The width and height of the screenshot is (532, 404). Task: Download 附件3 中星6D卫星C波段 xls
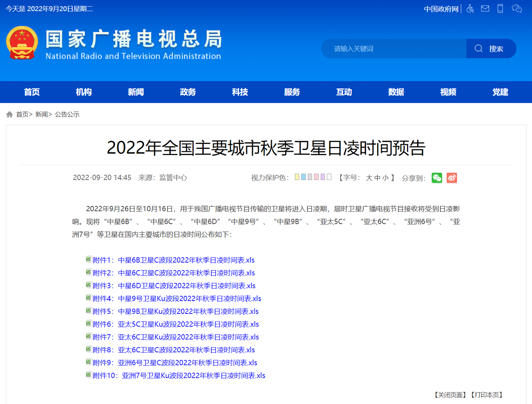coord(174,286)
